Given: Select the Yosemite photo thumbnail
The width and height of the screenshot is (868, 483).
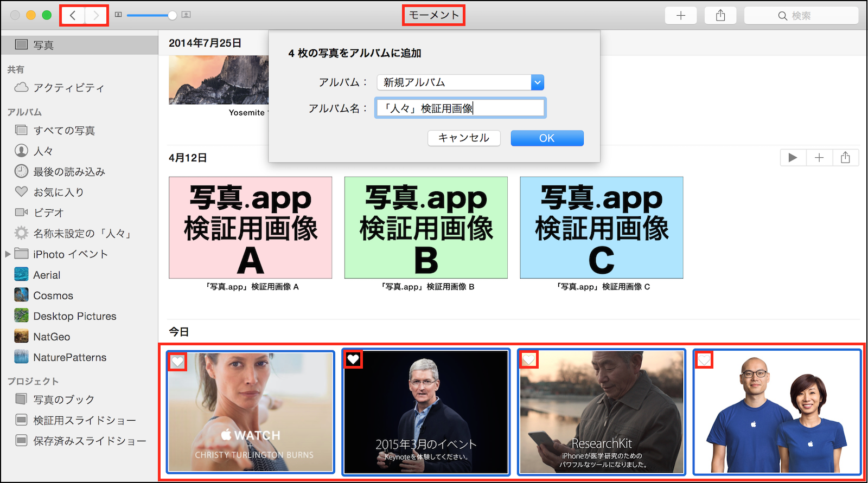Looking at the screenshot, I should [x=219, y=80].
